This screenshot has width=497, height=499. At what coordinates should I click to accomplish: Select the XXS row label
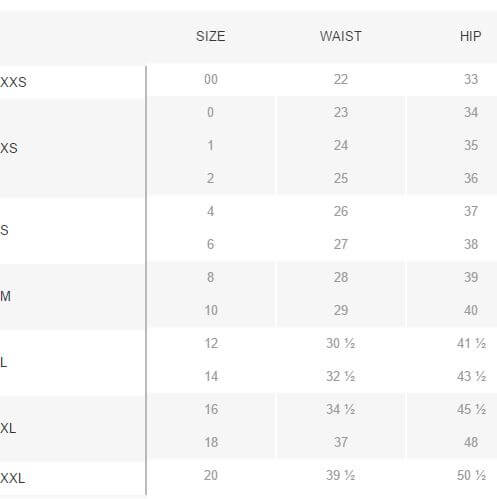coord(13,82)
